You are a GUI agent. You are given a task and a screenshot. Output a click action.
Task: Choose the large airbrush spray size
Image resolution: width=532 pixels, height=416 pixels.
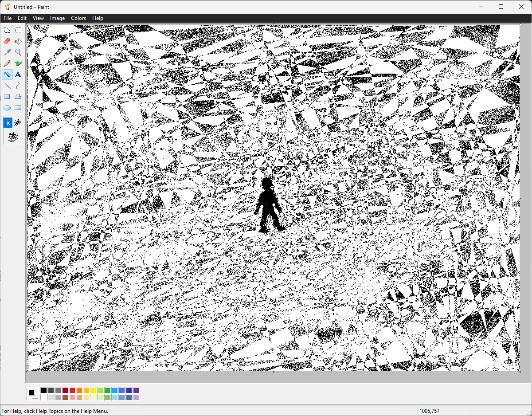pyautogui.click(x=12, y=137)
